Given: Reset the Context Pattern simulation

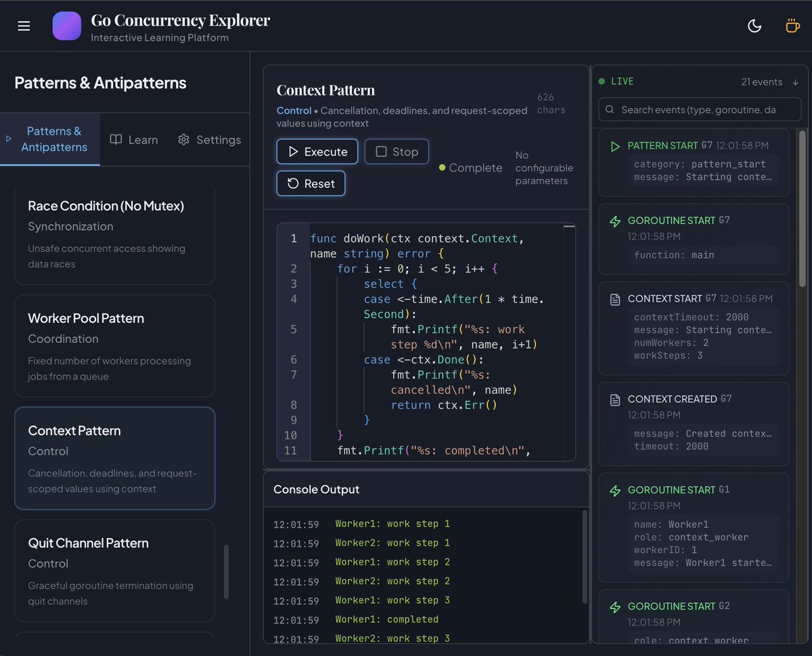Looking at the screenshot, I should (311, 183).
